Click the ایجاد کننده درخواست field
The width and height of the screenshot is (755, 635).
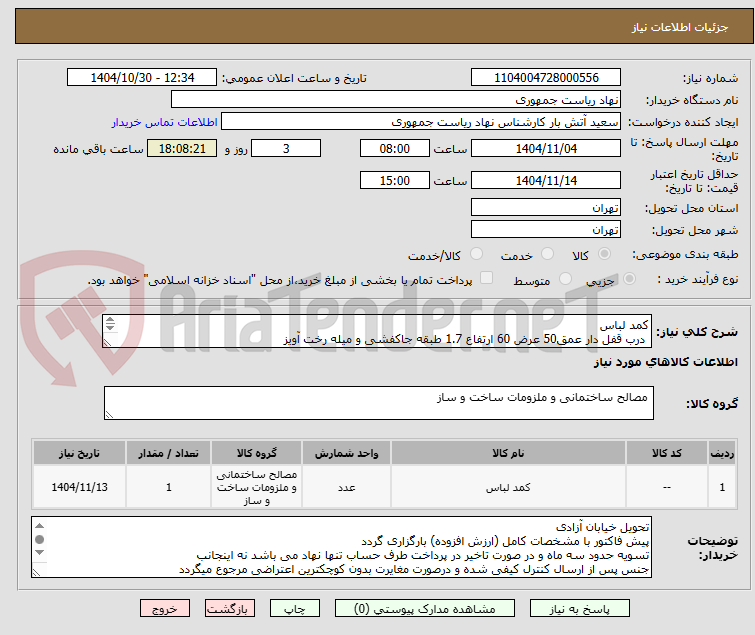421,122
